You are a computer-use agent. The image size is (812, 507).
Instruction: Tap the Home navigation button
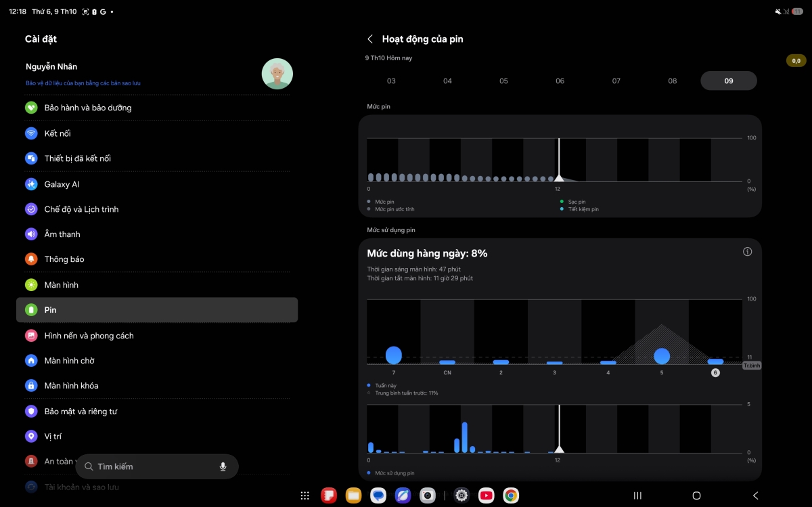click(x=696, y=495)
